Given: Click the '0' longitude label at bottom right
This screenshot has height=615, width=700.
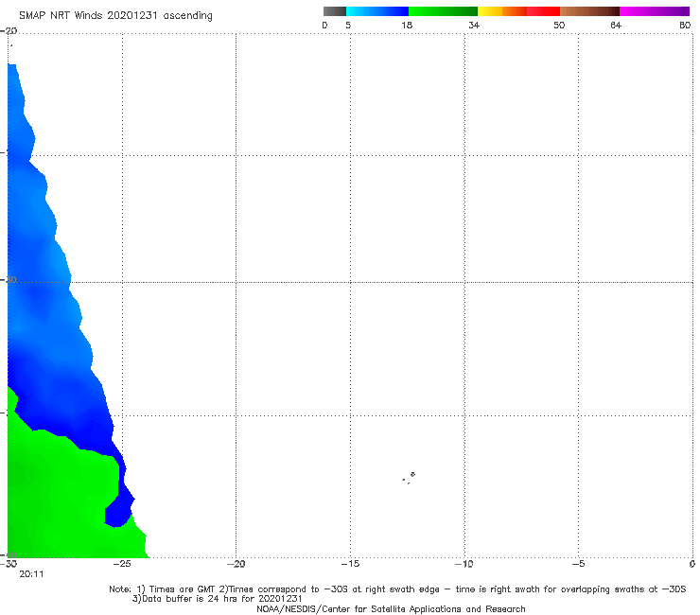Looking at the screenshot, I should [692, 564].
